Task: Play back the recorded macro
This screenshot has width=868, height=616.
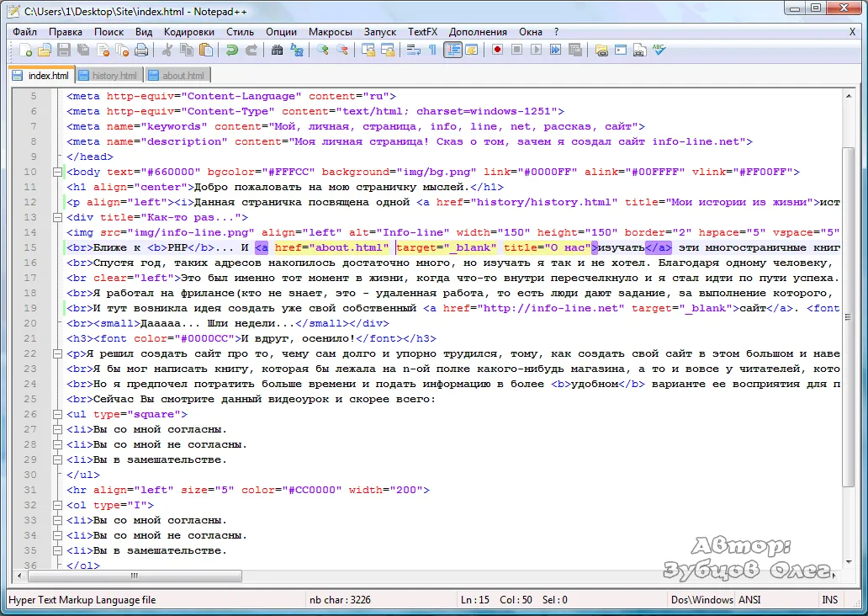Action: tap(536, 50)
